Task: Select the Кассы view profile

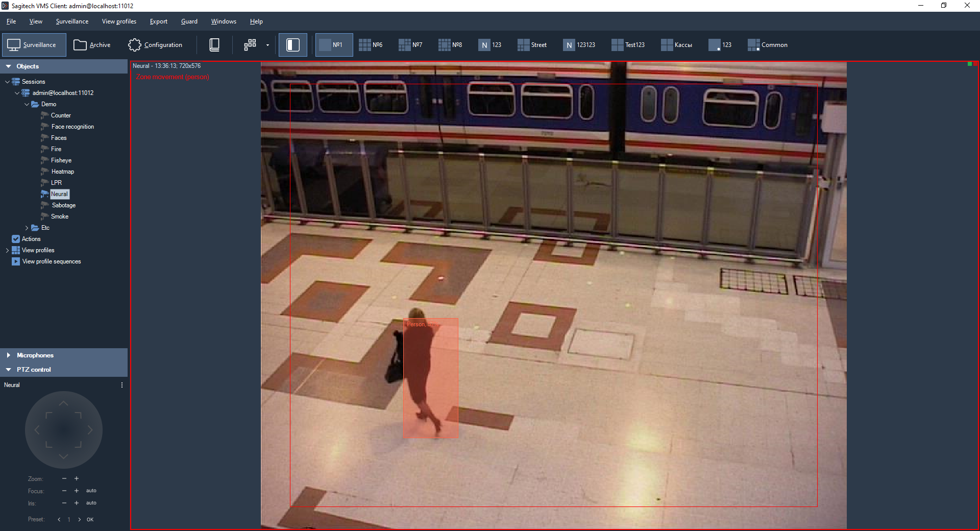Action: pyautogui.click(x=676, y=45)
